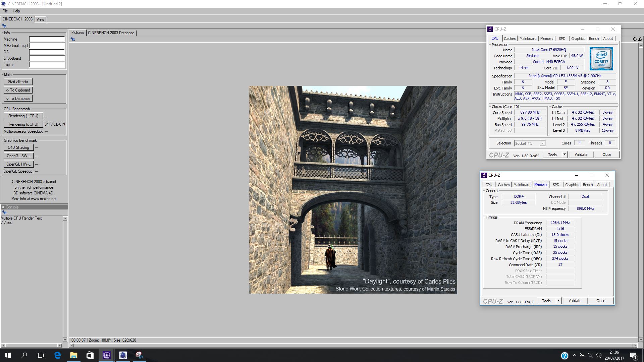Open Windows search from the taskbar
Viewport: 644px width, 362px height.
[x=24, y=355]
